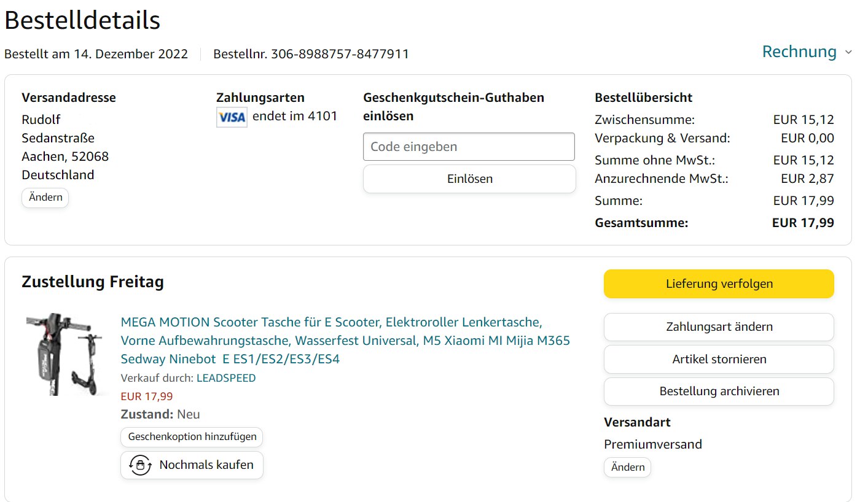The height and width of the screenshot is (502, 868).
Task: Click the order number text
Action: [x=311, y=54]
